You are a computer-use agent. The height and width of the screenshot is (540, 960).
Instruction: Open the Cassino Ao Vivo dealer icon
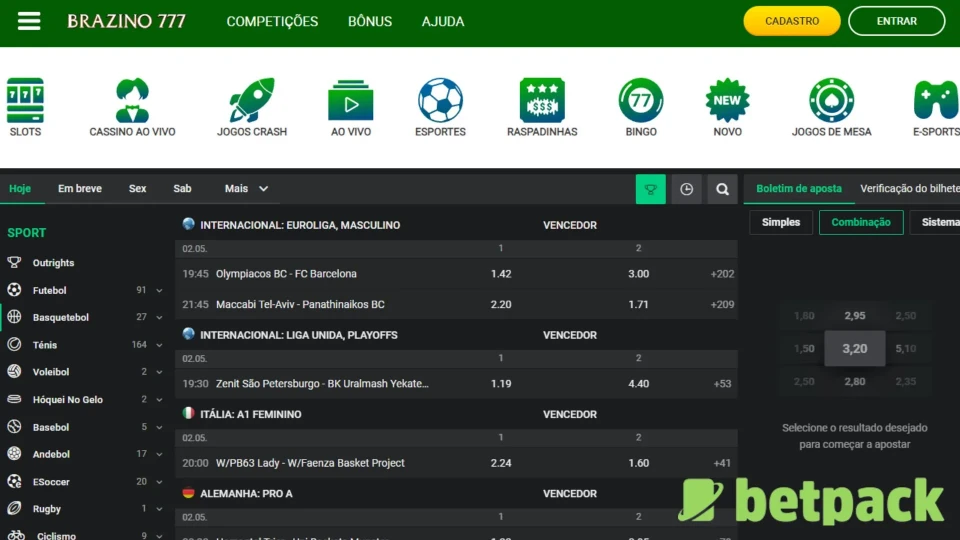coord(132,101)
